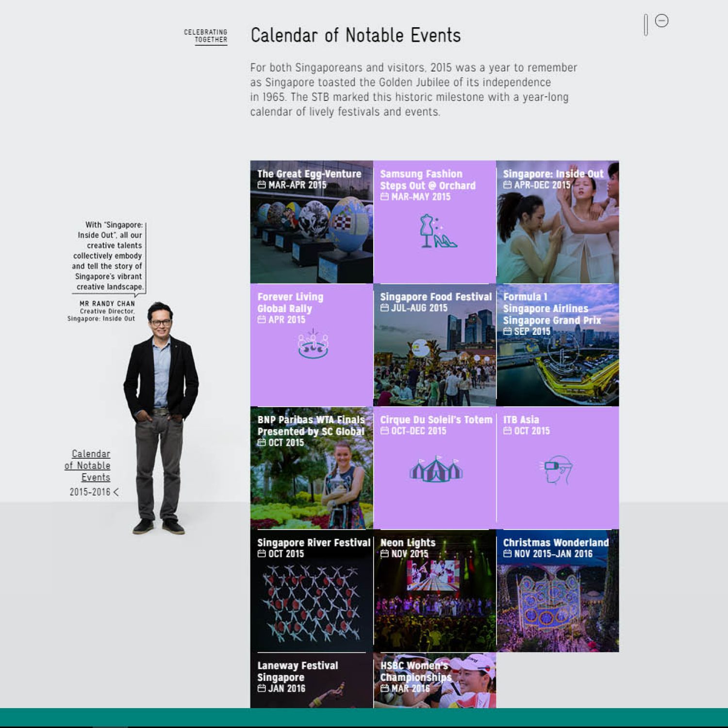728x728 pixels.
Task: Select the Neon Lights event title
Action: click(x=408, y=543)
